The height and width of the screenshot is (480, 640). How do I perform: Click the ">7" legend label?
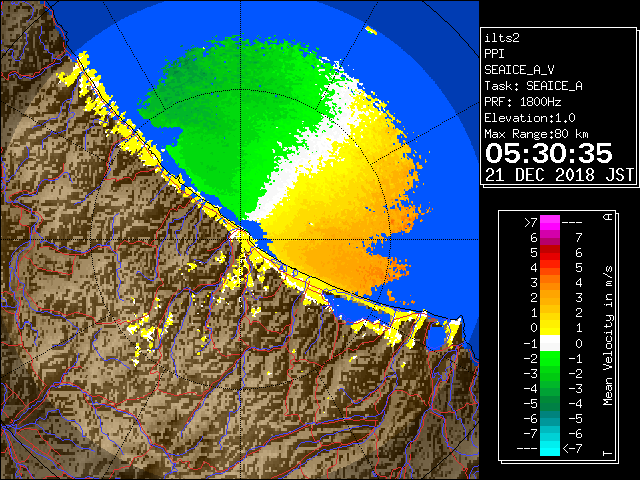pyautogui.click(x=531, y=222)
